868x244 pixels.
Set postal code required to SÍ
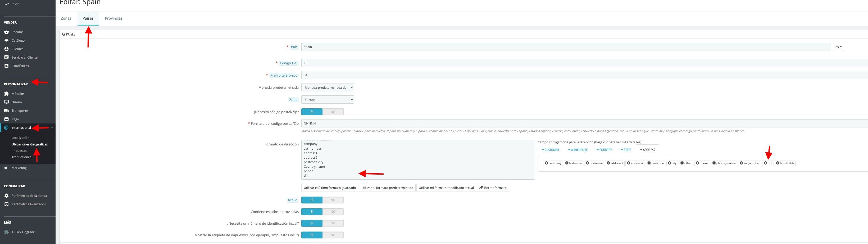(x=312, y=112)
